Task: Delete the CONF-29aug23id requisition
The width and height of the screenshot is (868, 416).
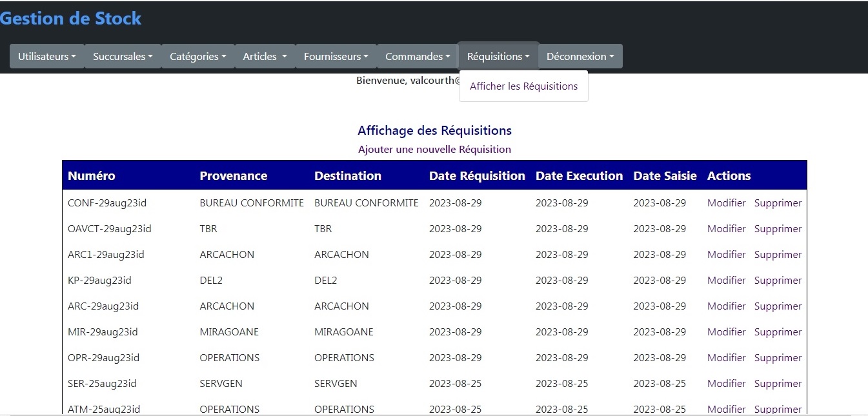Action: point(778,203)
